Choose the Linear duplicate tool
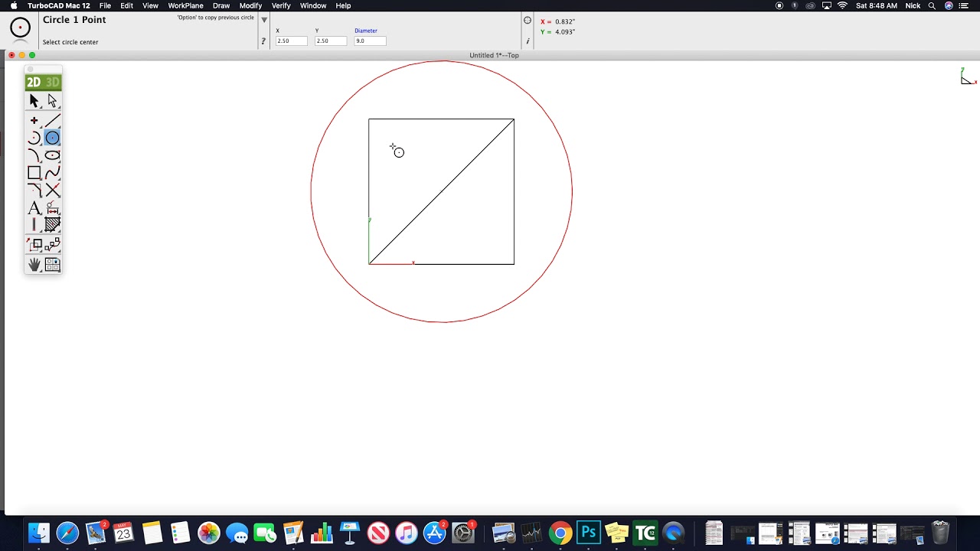 (x=52, y=245)
